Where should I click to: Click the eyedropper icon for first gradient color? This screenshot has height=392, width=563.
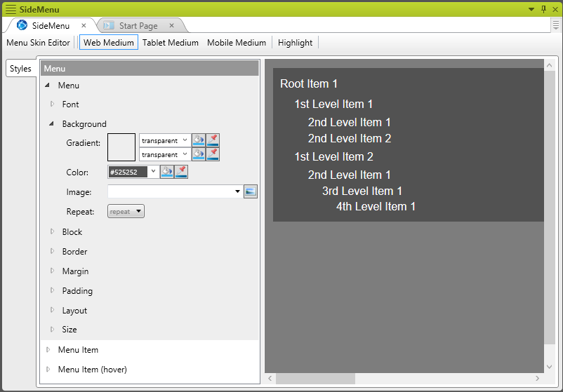pyautogui.click(x=213, y=140)
